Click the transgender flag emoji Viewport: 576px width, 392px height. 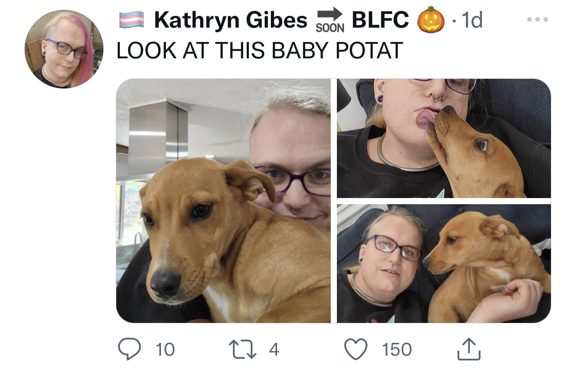(x=132, y=20)
